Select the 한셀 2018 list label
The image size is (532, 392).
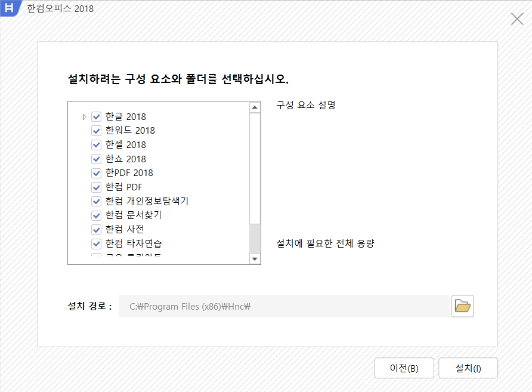125,145
